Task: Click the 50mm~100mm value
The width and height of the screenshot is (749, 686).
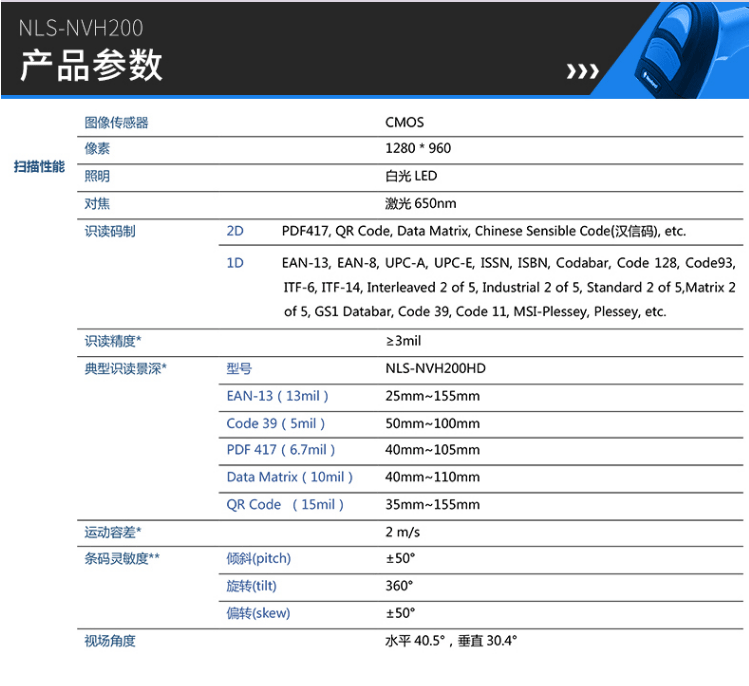Action: pyautogui.click(x=432, y=423)
